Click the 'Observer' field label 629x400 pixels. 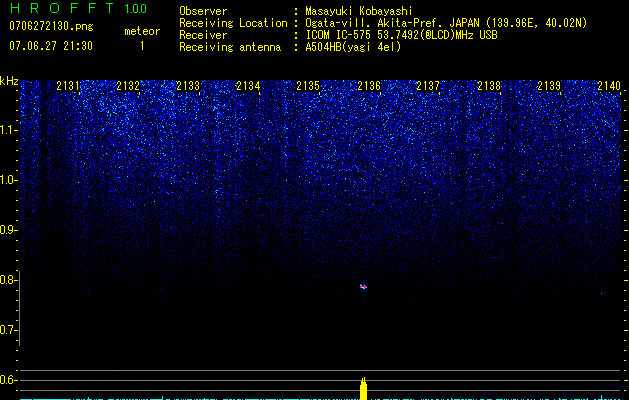[203, 11]
